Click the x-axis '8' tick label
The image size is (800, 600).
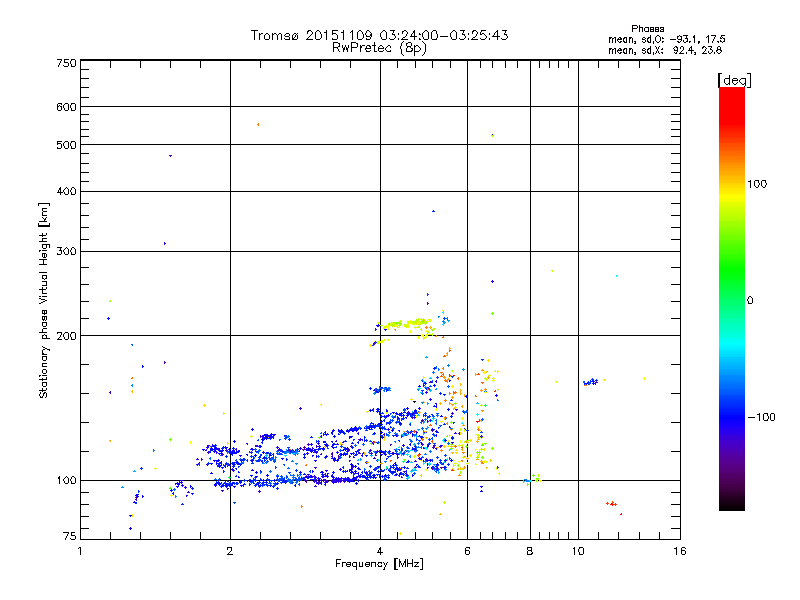click(x=530, y=551)
